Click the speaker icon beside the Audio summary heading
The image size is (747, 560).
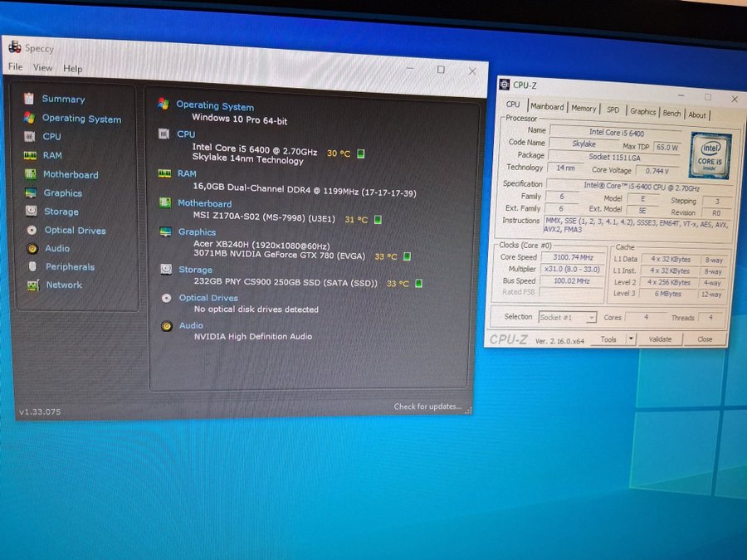pos(166,326)
